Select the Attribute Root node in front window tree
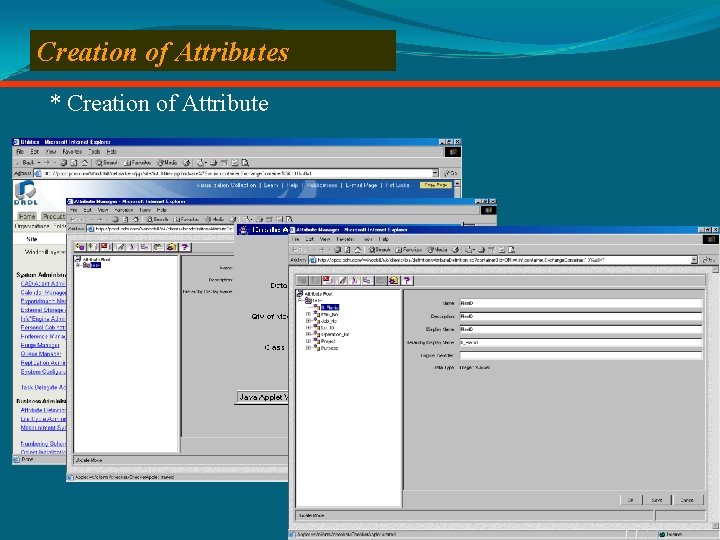The width and height of the screenshot is (720, 540). 318,293
